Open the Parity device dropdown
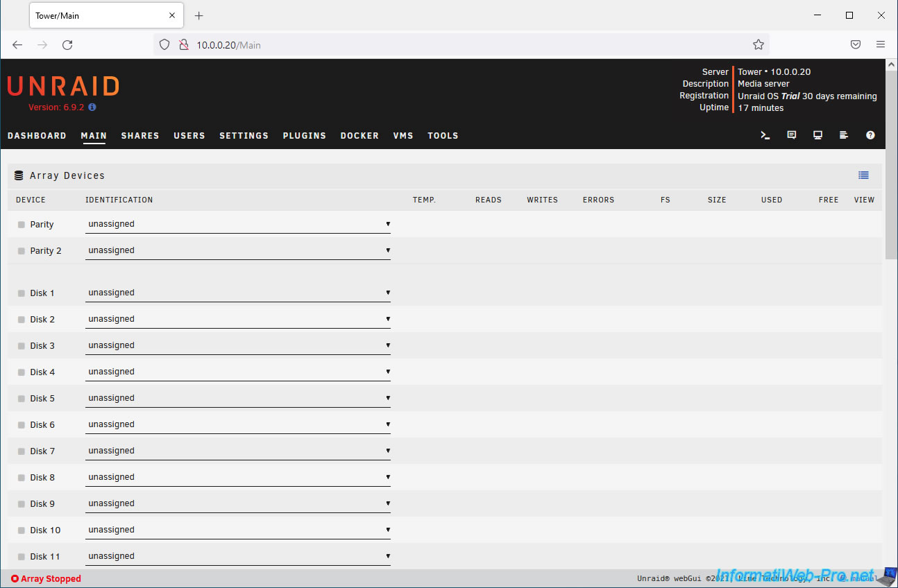 [237, 225]
